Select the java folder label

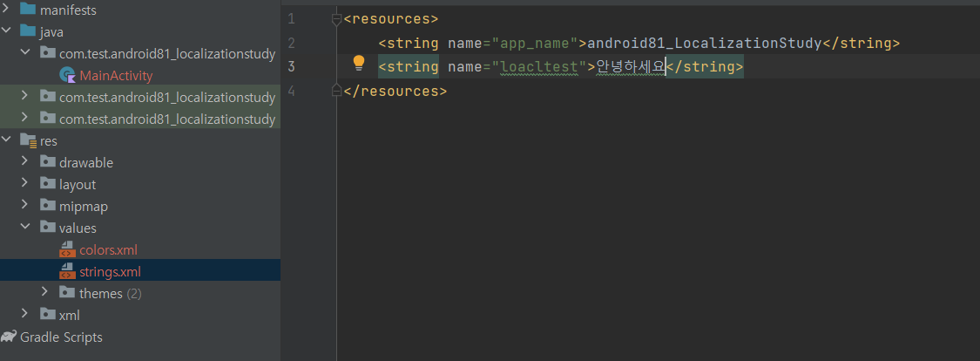tap(51, 32)
